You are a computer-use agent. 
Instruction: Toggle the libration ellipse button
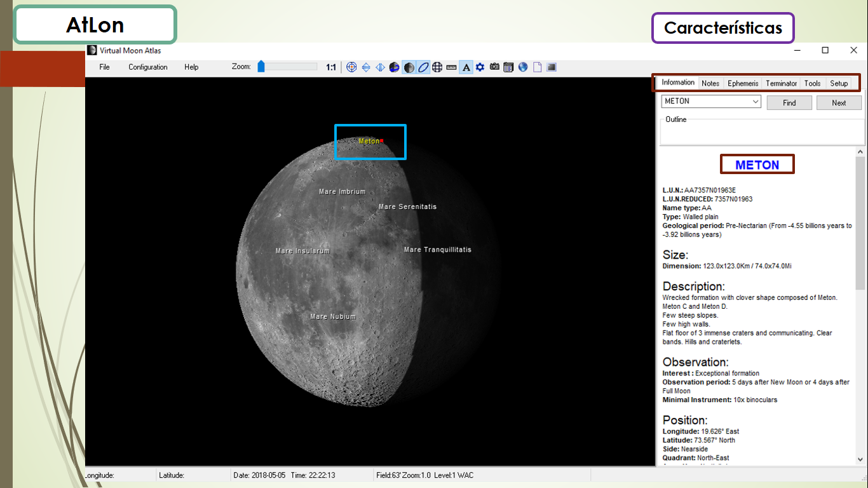tap(423, 67)
